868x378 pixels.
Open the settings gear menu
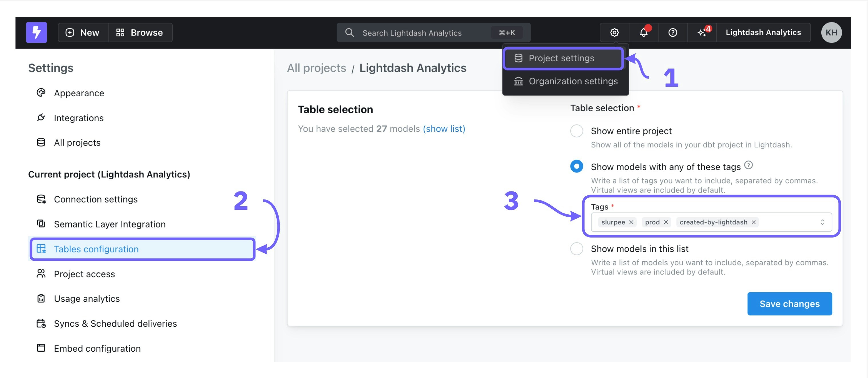tap(614, 32)
